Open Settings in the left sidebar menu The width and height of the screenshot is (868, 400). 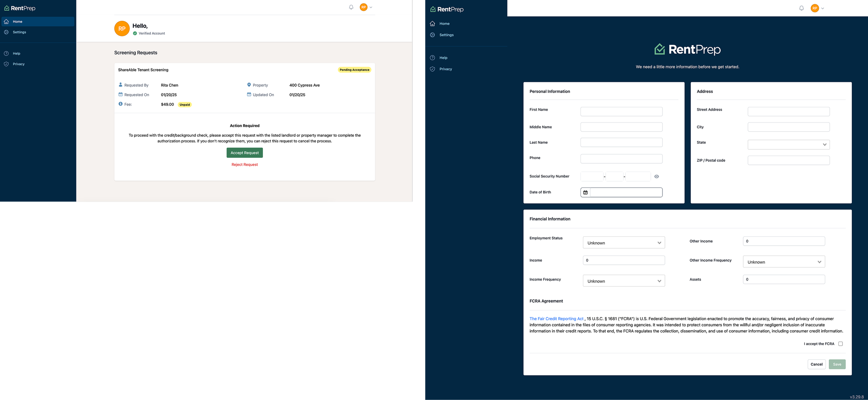[x=19, y=32]
